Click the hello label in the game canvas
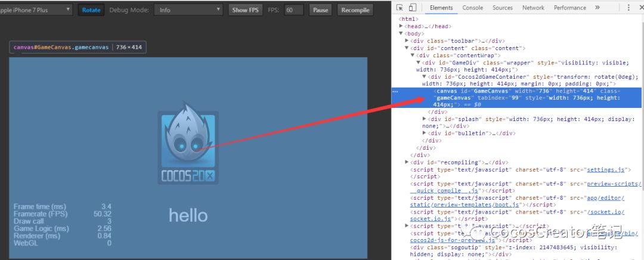 pyautogui.click(x=188, y=215)
